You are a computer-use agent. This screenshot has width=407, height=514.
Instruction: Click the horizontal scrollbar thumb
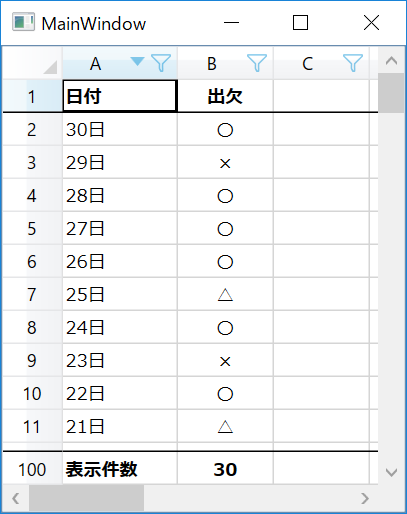coord(86,498)
